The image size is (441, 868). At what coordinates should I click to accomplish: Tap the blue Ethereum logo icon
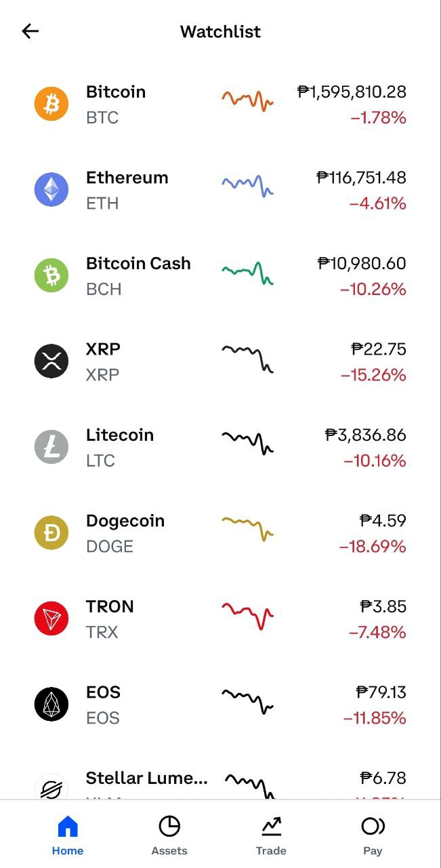[51, 189]
